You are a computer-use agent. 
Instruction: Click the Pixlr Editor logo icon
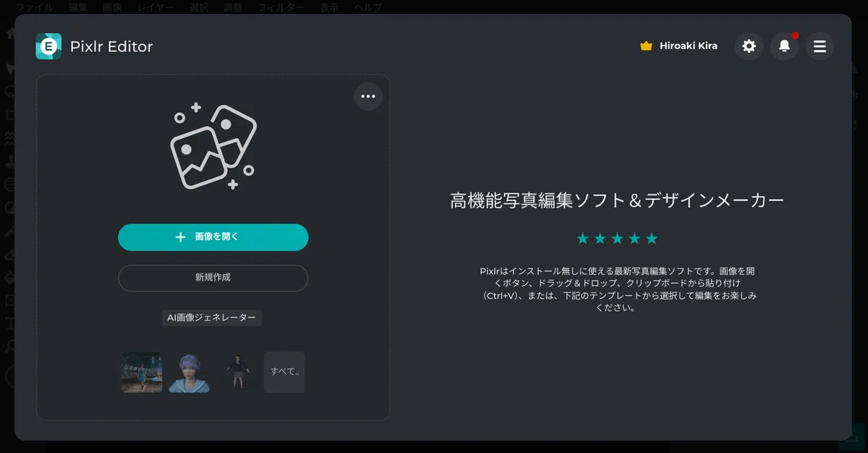tap(48, 46)
